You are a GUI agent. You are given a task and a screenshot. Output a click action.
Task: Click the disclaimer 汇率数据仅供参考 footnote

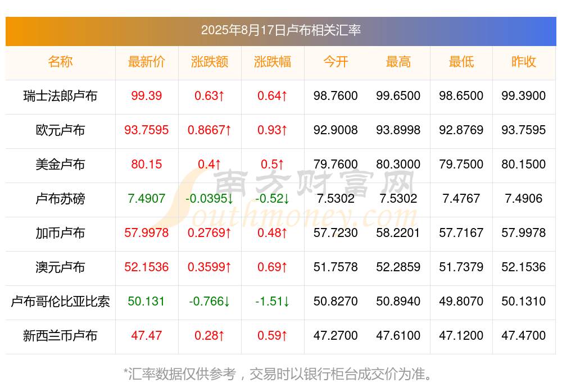click(278, 374)
